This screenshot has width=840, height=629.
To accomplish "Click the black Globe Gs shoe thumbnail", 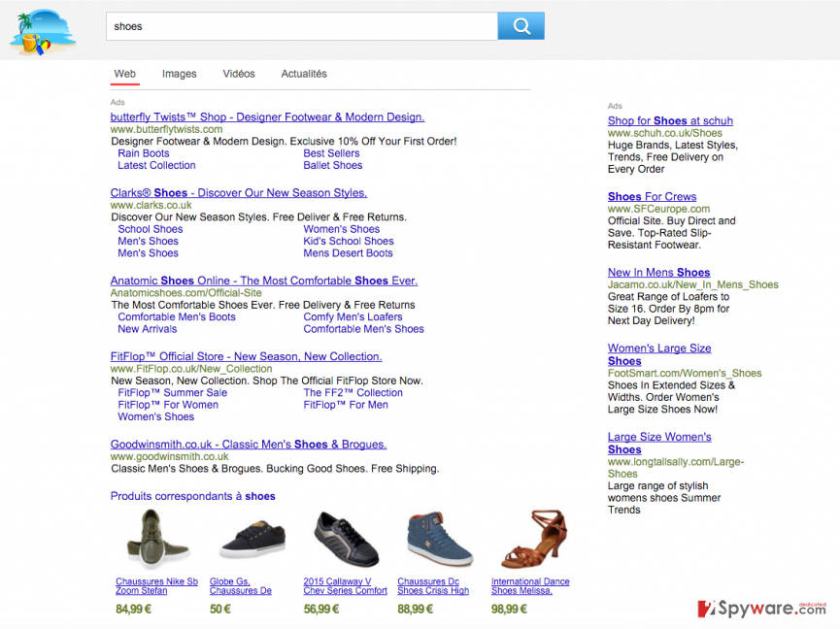I will pyautogui.click(x=252, y=540).
